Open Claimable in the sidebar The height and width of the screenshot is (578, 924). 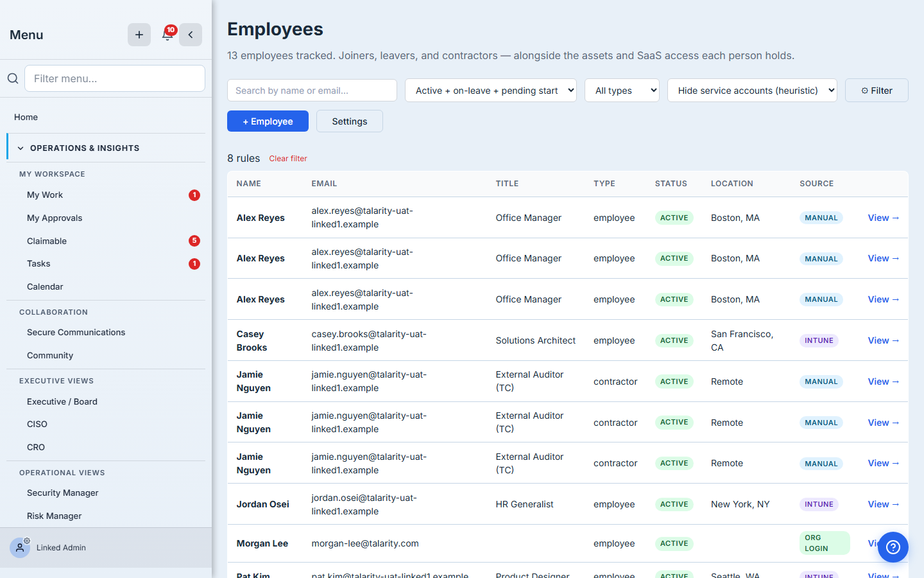pyautogui.click(x=47, y=241)
